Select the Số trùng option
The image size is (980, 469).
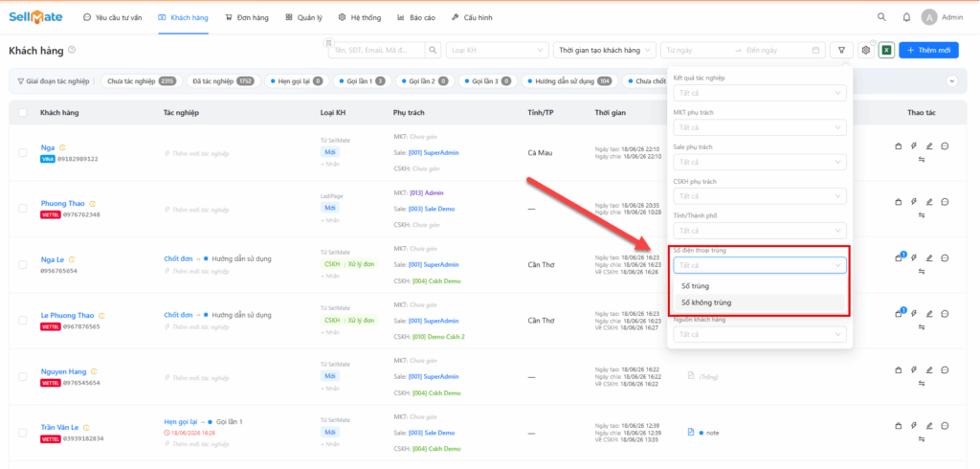pyautogui.click(x=759, y=286)
